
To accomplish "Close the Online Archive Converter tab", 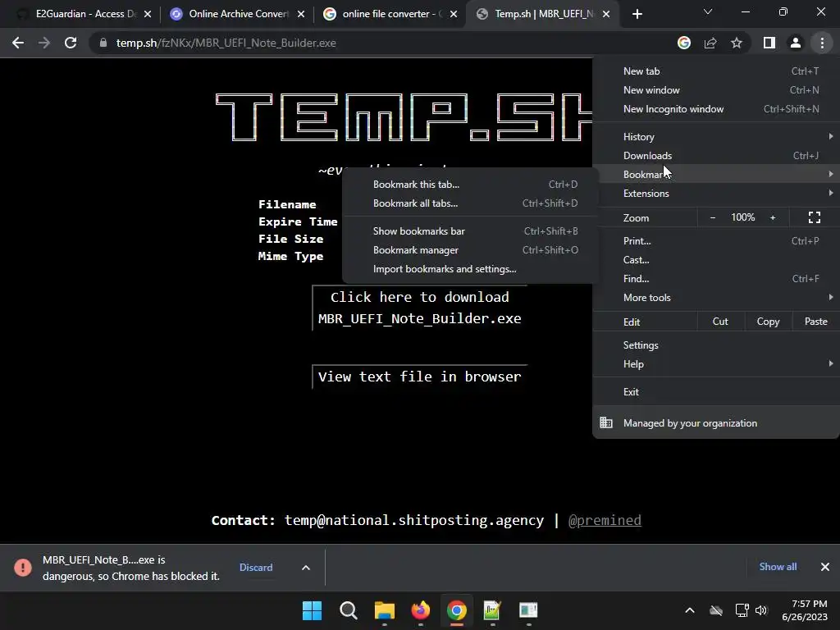I will click(x=301, y=14).
